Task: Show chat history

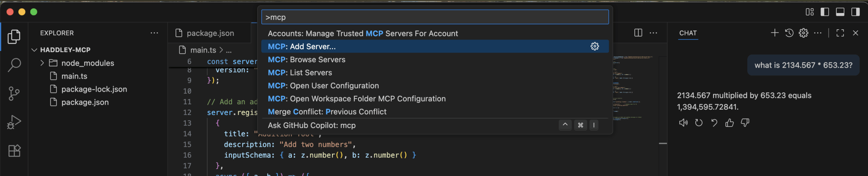Action: pyautogui.click(x=789, y=33)
